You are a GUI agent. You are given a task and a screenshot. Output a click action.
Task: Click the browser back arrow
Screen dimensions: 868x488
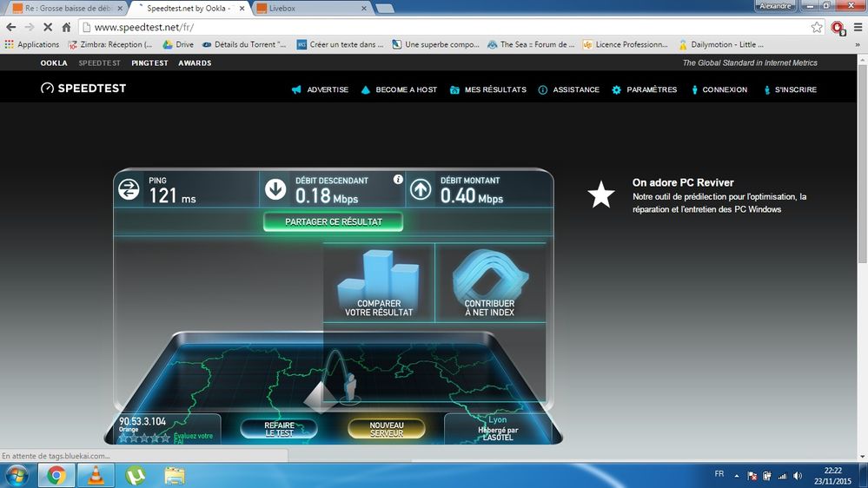click(x=11, y=27)
